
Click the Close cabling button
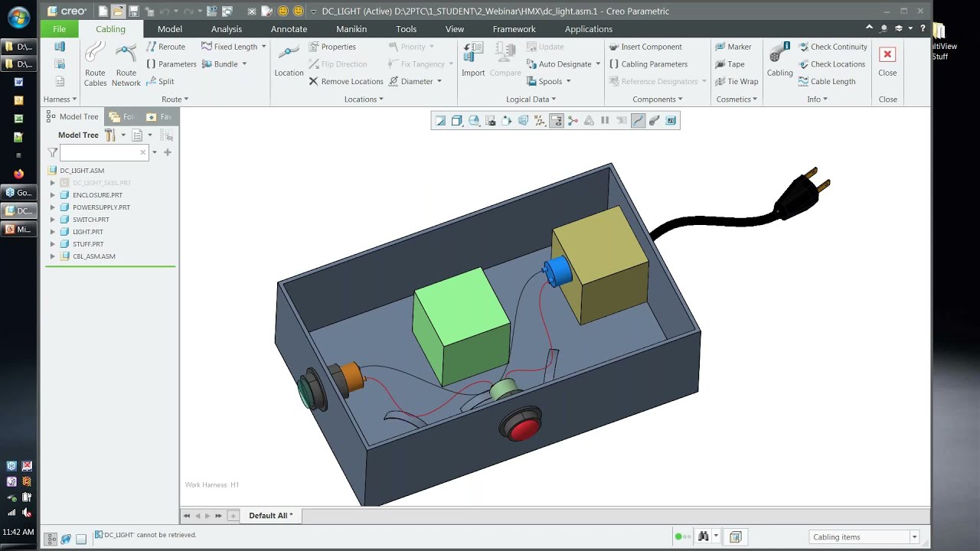[887, 60]
